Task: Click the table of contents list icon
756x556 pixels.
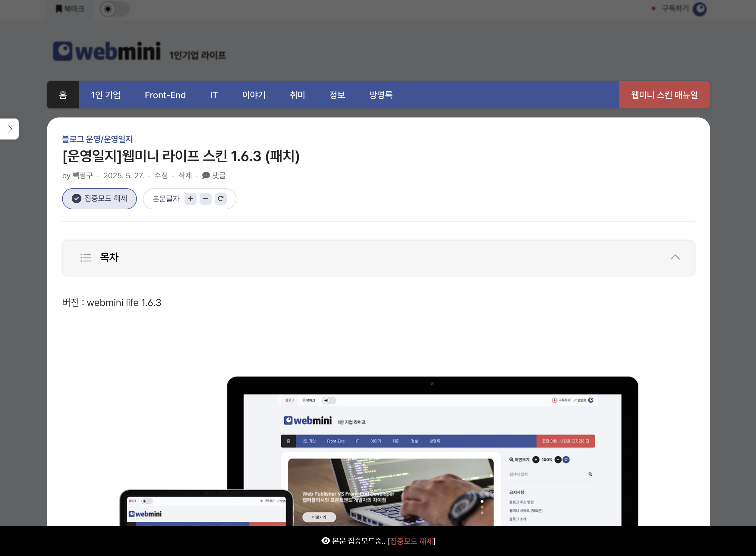Action: point(86,258)
